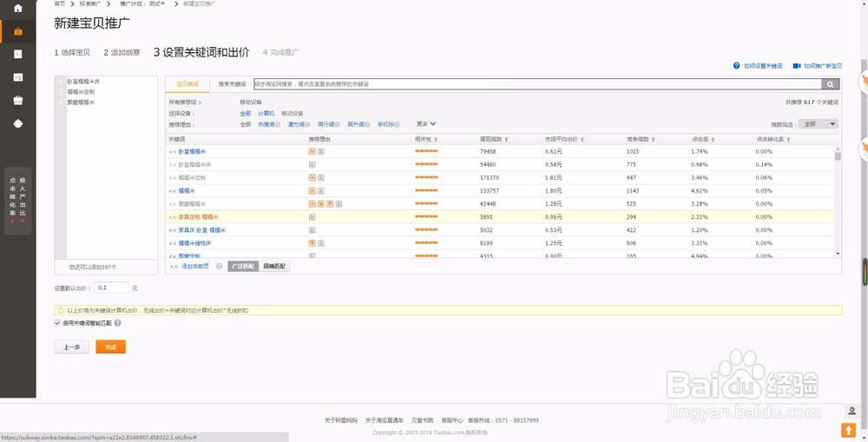Open footer link 客服中心
The width and height of the screenshot is (868, 442).
pos(451,420)
